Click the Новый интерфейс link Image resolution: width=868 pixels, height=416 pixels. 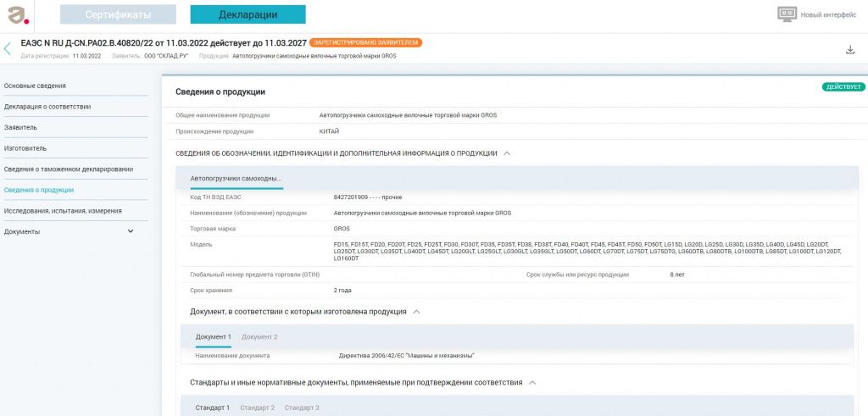829,15
